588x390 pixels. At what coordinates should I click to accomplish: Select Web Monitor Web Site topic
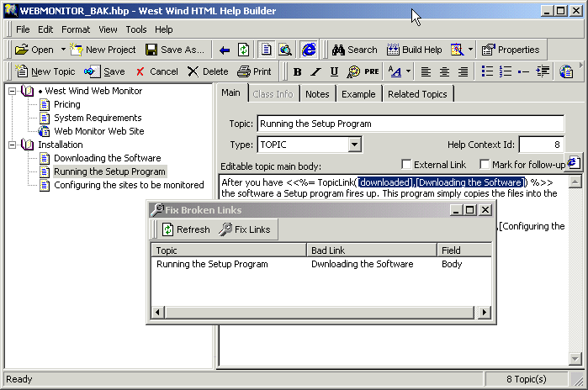99,131
